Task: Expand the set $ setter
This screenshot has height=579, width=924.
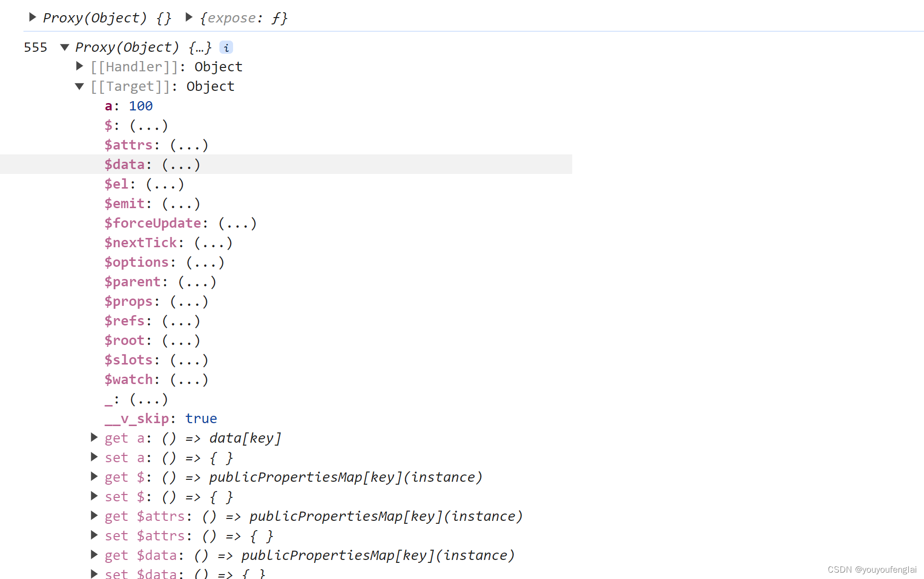Action: tap(94, 496)
